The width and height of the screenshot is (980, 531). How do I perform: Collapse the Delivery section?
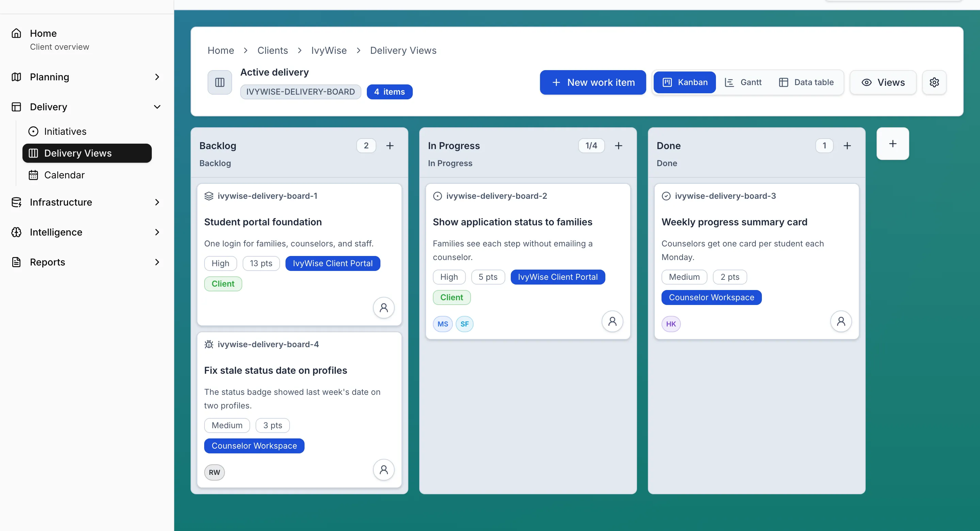(x=157, y=107)
